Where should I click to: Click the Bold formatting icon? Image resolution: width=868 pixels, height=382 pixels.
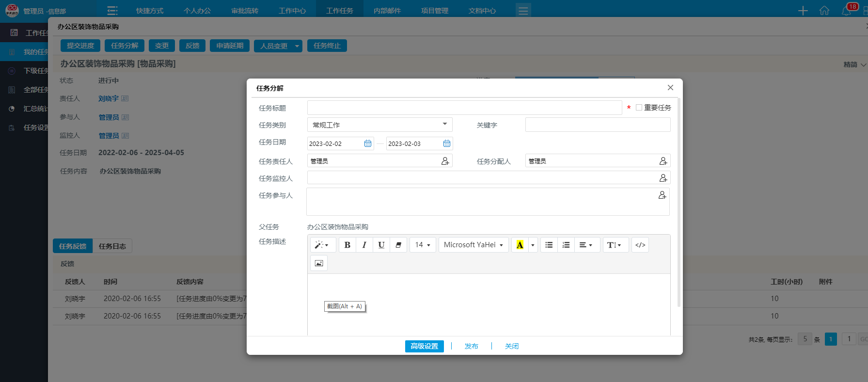[347, 245]
